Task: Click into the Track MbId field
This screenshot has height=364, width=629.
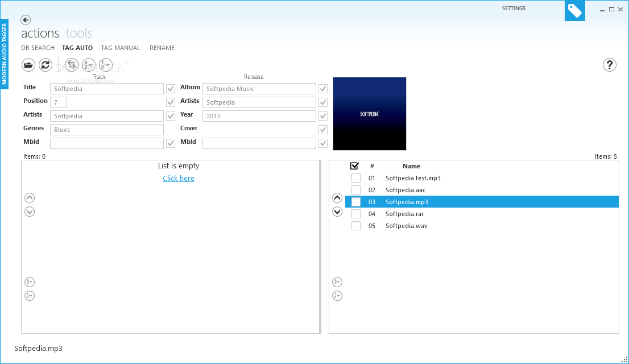Action: pos(107,143)
